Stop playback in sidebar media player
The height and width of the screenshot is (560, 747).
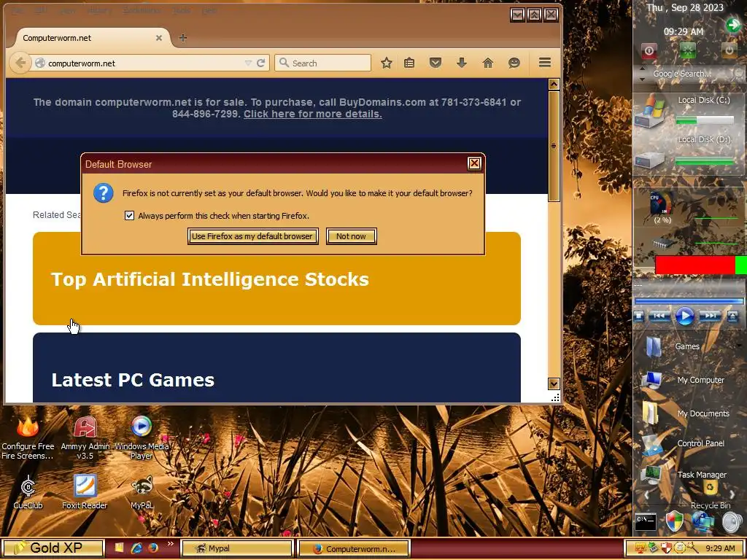(639, 316)
